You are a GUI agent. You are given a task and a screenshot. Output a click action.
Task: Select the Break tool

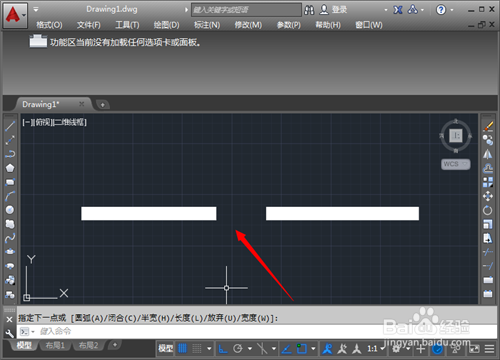tap(488, 294)
